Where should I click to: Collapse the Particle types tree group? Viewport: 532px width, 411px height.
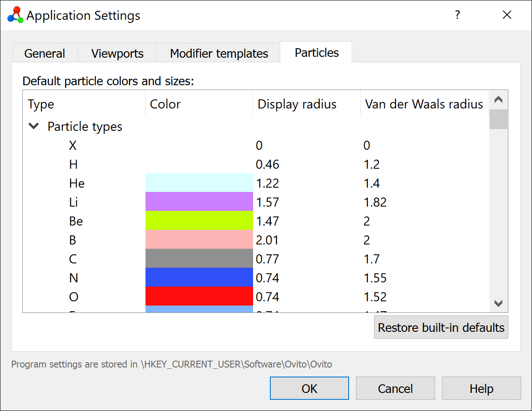[34, 126]
